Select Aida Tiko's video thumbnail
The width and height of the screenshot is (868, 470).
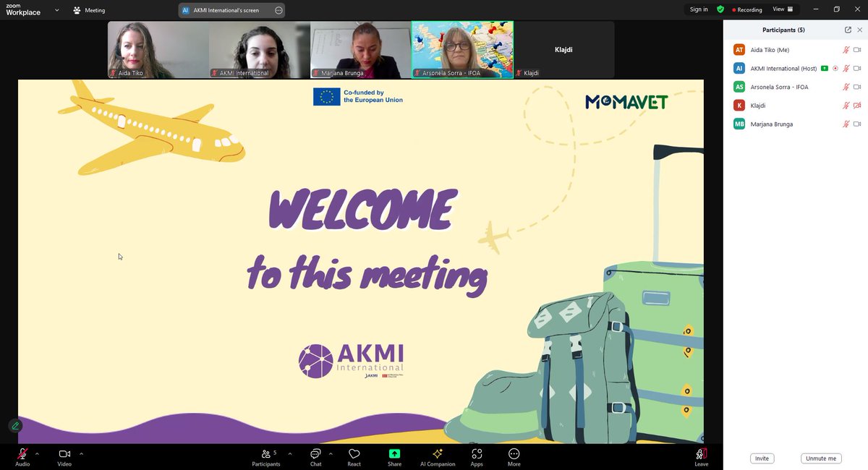click(x=158, y=49)
